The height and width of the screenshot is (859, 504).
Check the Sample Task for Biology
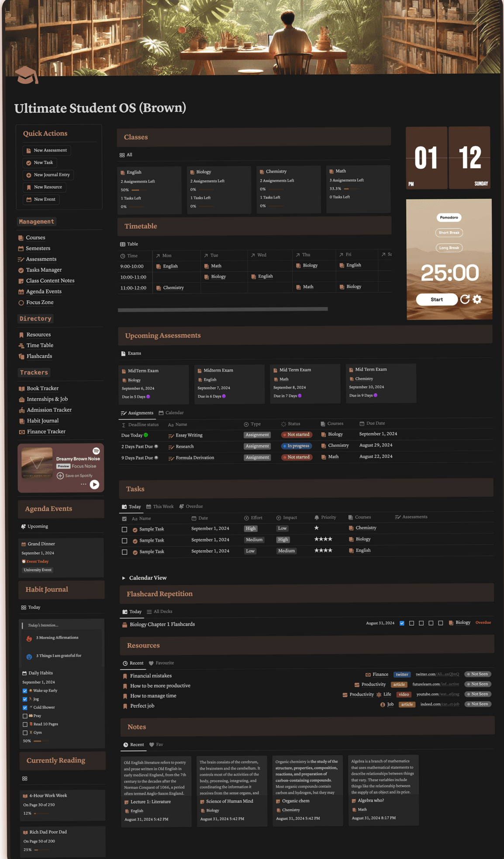(x=124, y=541)
